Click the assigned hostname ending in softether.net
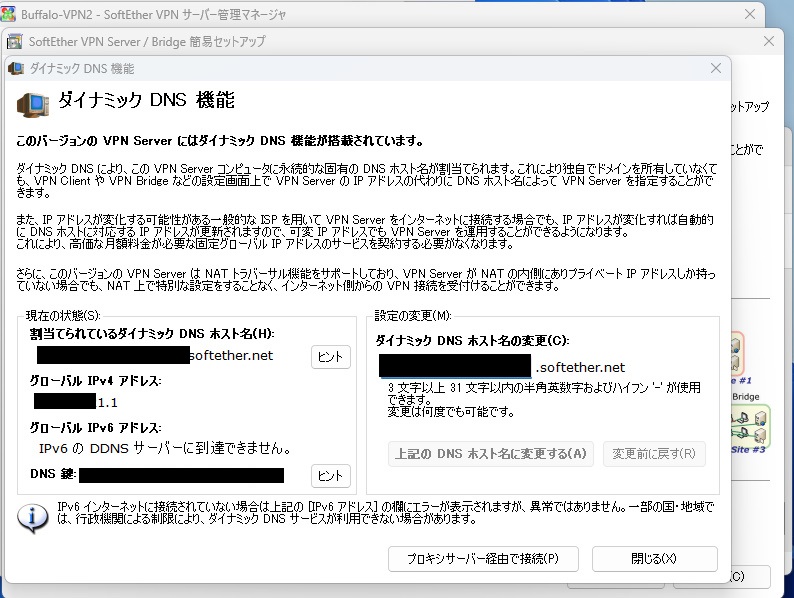The height and width of the screenshot is (598, 794). 155,355
